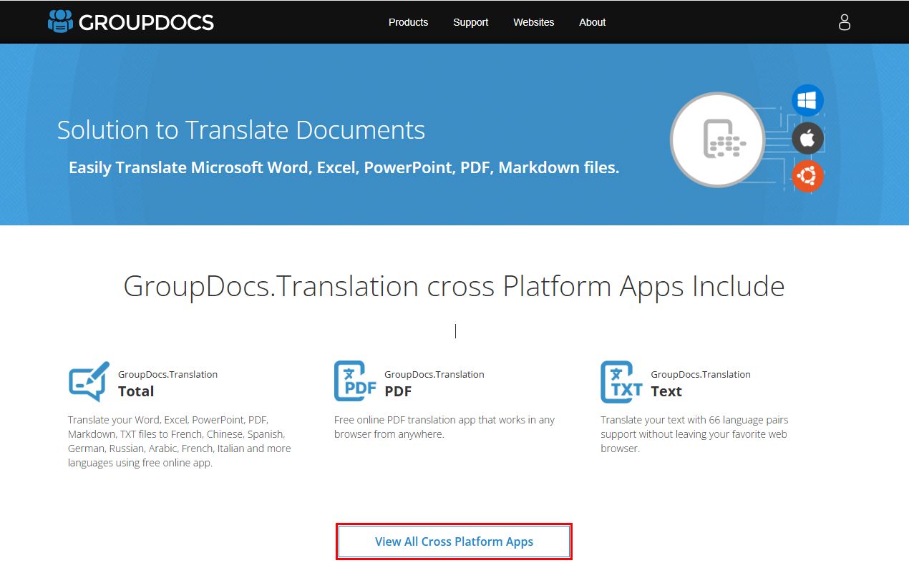The width and height of the screenshot is (909, 588).
Task: Click the Translation Total app icon
Action: [89, 382]
